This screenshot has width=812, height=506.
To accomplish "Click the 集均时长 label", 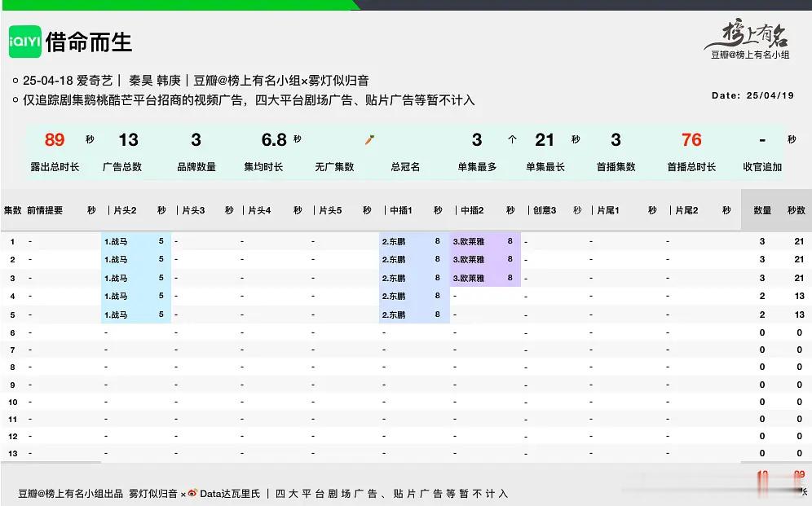I will [263, 166].
